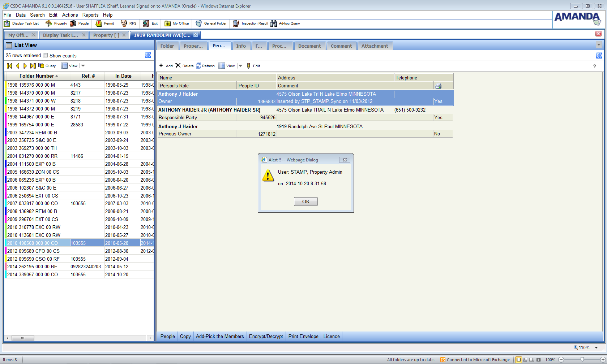Expand the tab overflow dropdown at far right

pyautogui.click(x=599, y=45)
